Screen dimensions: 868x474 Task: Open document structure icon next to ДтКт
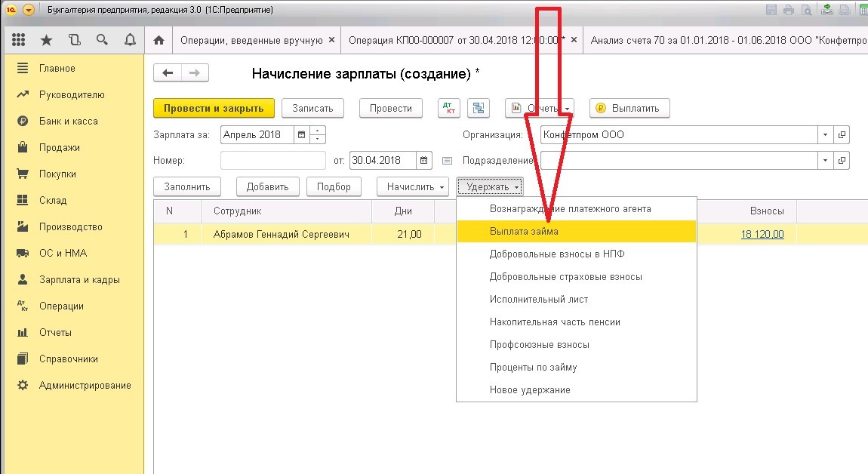pos(479,108)
